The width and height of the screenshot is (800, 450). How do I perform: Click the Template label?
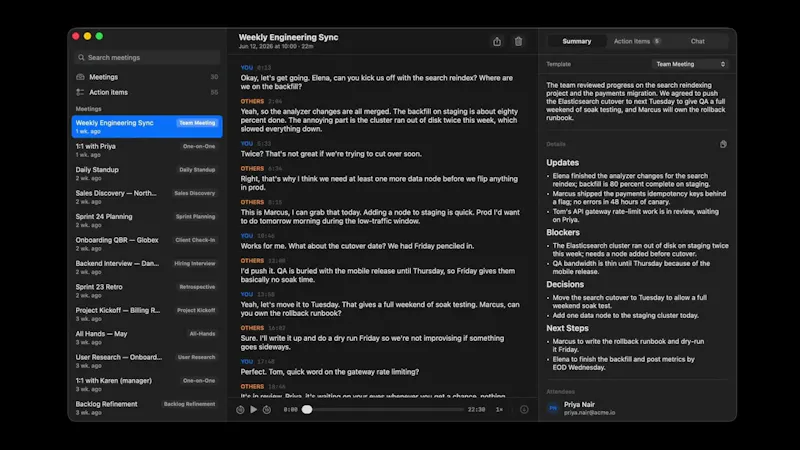[558, 64]
